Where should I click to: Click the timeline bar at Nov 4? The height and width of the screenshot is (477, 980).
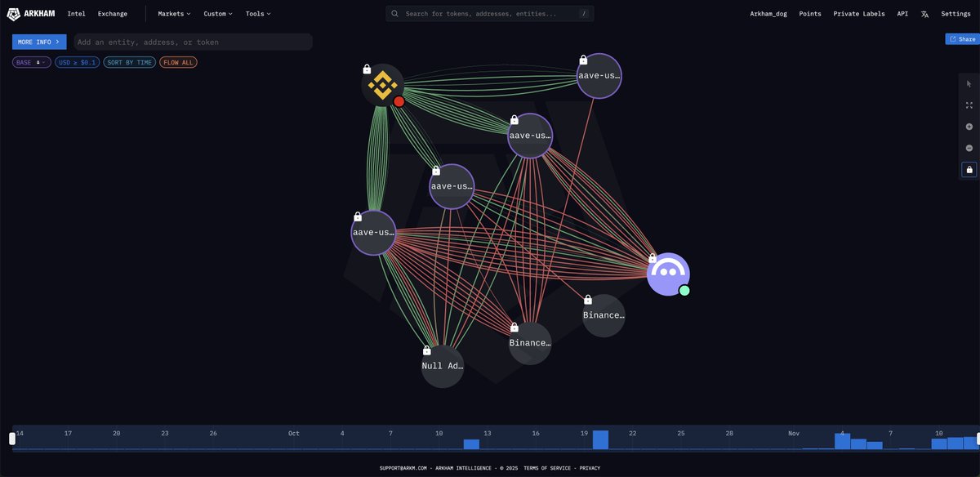(x=842, y=441)
